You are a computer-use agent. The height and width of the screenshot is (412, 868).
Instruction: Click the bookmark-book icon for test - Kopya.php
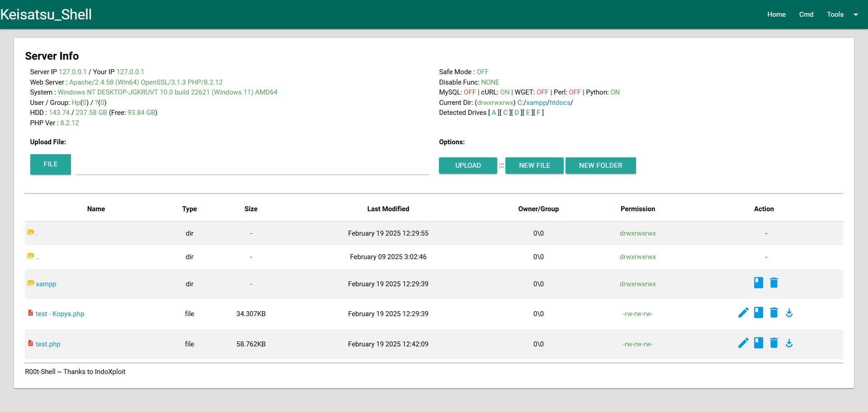point(758,313)
